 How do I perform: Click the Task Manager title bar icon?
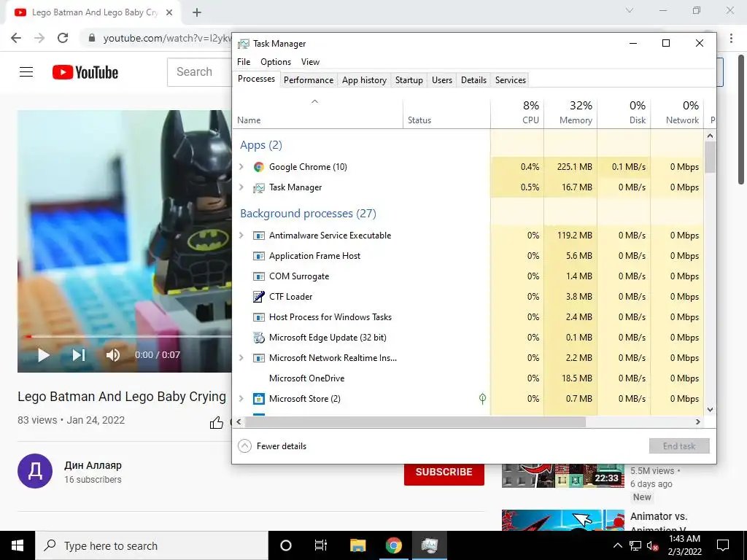pyautogui.click(x=244, y=44)
